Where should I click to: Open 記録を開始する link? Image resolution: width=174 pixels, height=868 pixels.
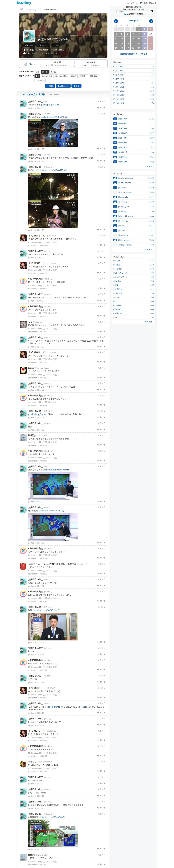(x=148, y=3)
